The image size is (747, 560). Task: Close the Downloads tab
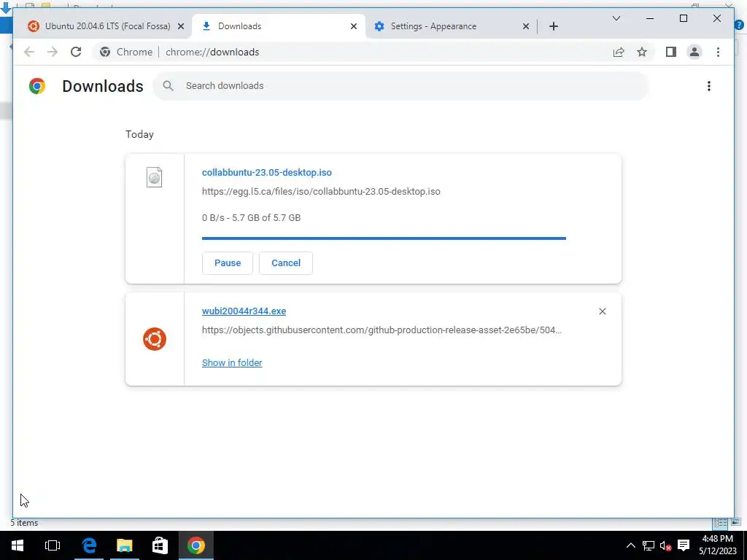354,26
